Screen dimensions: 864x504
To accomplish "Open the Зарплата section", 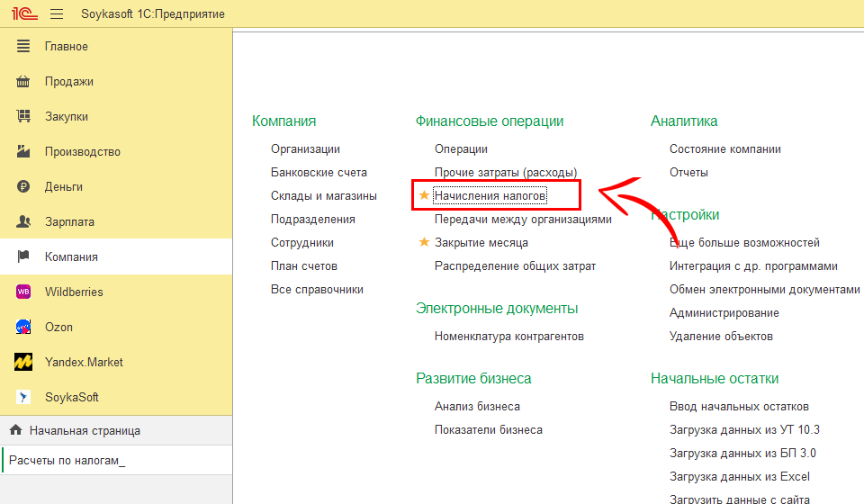I will (69, 221).
